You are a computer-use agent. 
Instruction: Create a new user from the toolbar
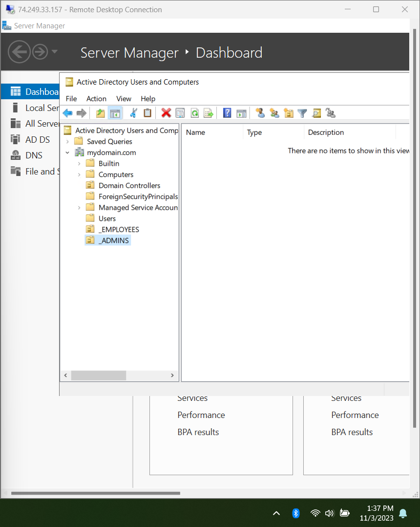coord(259,113)
